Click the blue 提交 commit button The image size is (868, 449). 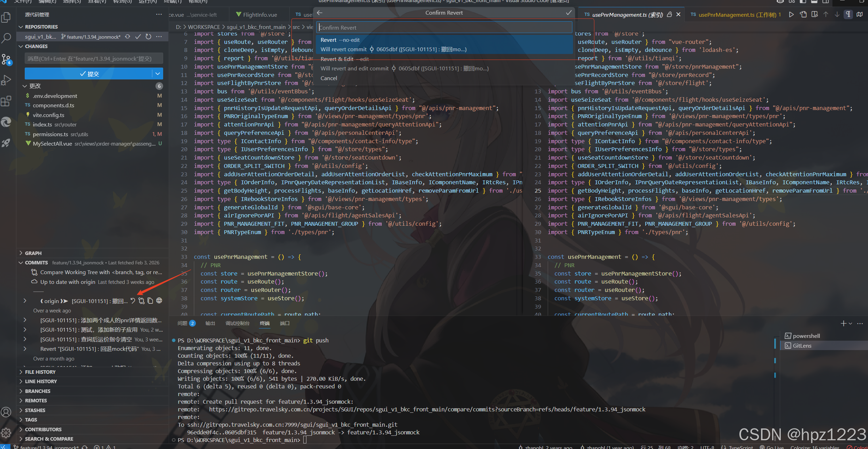click(x=89, y=73)
